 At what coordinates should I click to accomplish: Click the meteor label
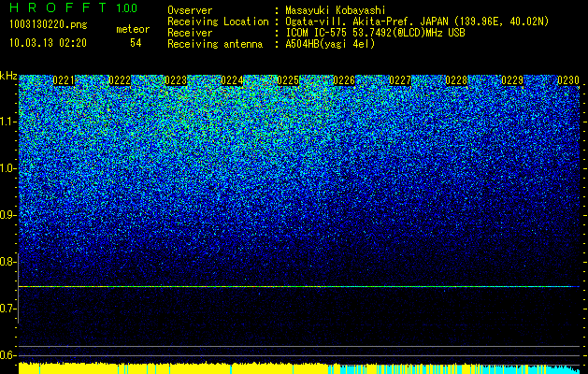point(133,29)
